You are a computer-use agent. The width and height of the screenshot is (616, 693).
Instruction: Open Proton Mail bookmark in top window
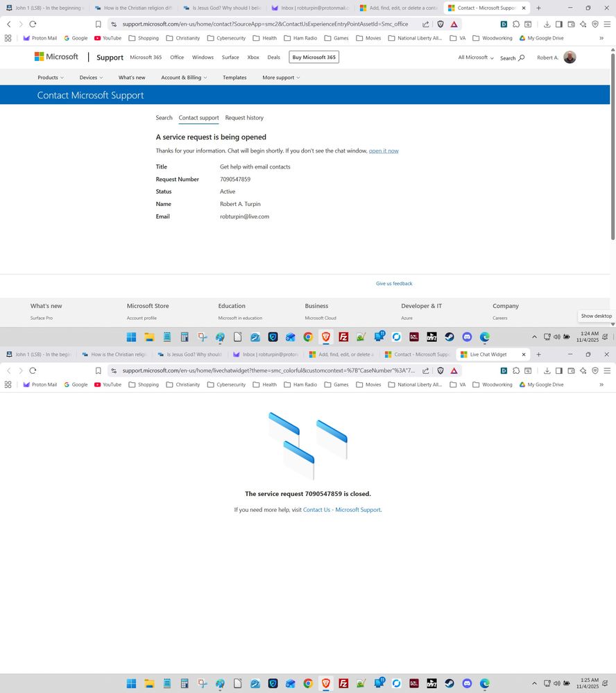[40, 38]
